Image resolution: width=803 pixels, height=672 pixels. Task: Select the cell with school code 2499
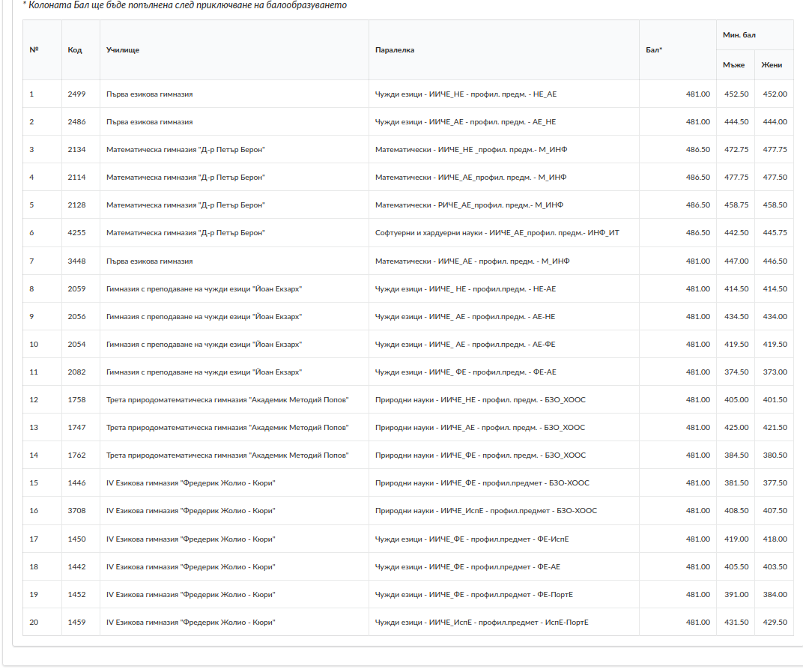(77, 94)
